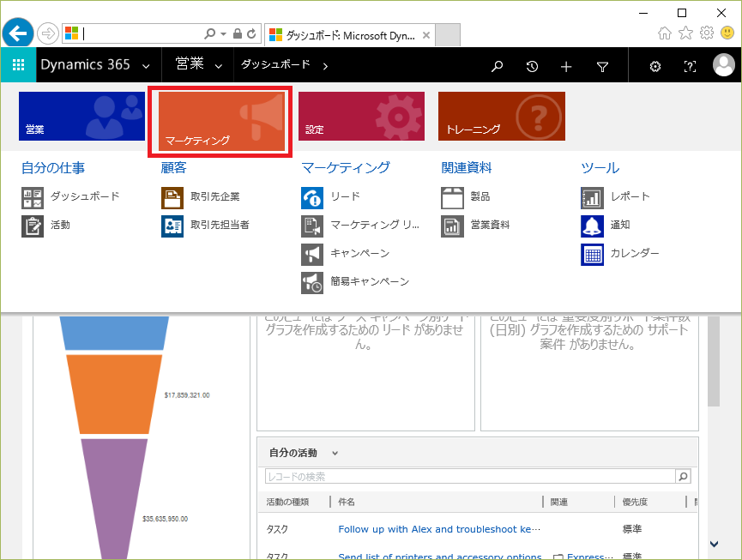The width and height of the screenshot is (742, 560).
Task: Click the blue funnel chart segment
Action: point(114,333)
